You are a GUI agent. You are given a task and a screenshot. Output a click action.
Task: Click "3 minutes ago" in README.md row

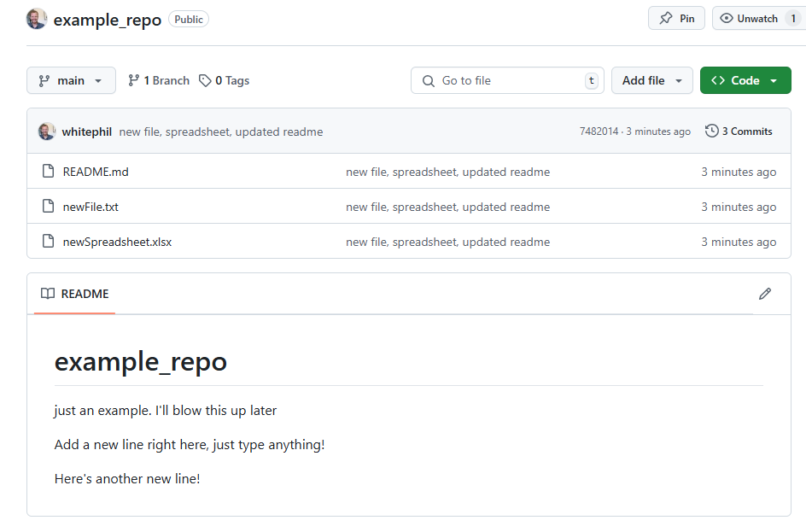[739, 172]
